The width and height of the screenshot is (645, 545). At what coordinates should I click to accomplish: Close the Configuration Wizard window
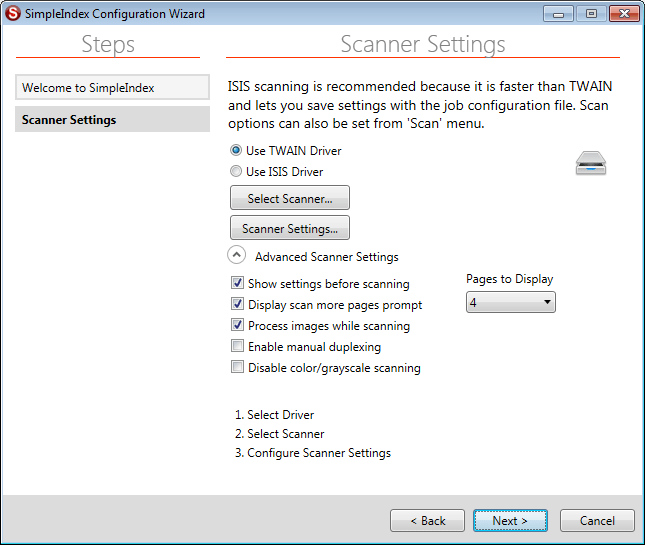click(624, 14)
